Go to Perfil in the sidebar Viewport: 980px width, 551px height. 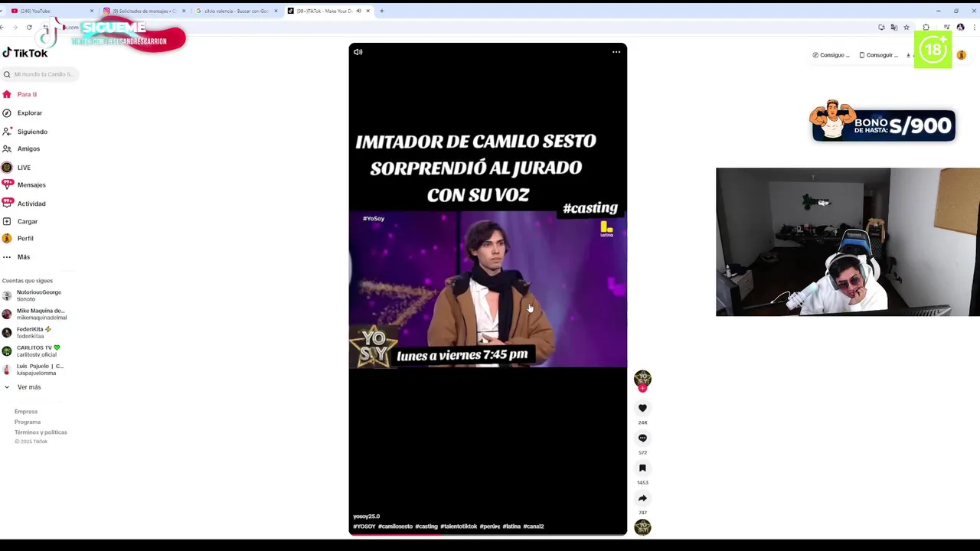(25, 238)
